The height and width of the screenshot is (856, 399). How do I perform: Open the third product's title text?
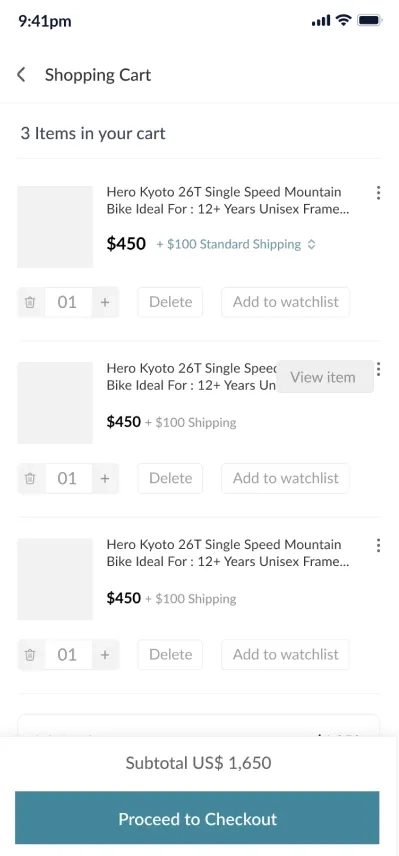[x=228, y=553]
